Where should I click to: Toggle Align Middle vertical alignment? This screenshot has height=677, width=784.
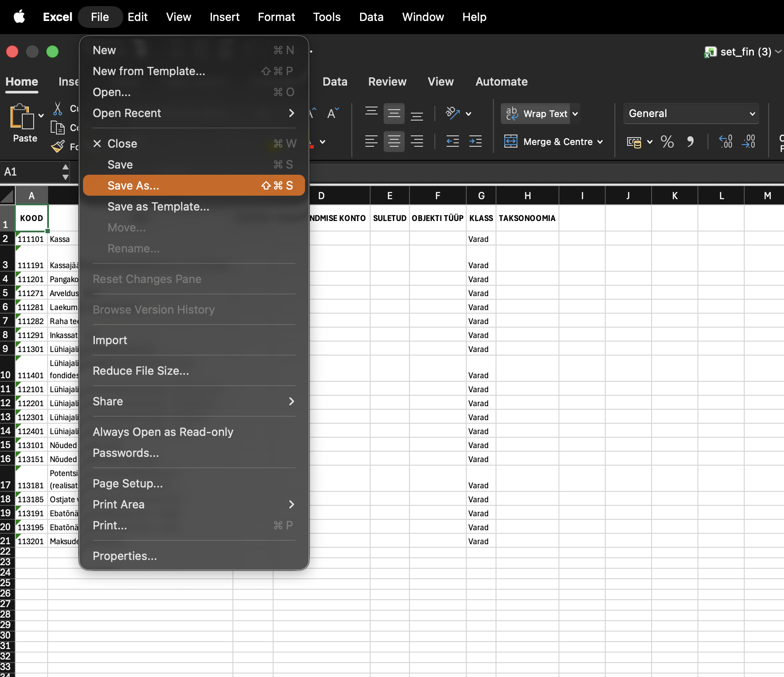coord(394,114)
